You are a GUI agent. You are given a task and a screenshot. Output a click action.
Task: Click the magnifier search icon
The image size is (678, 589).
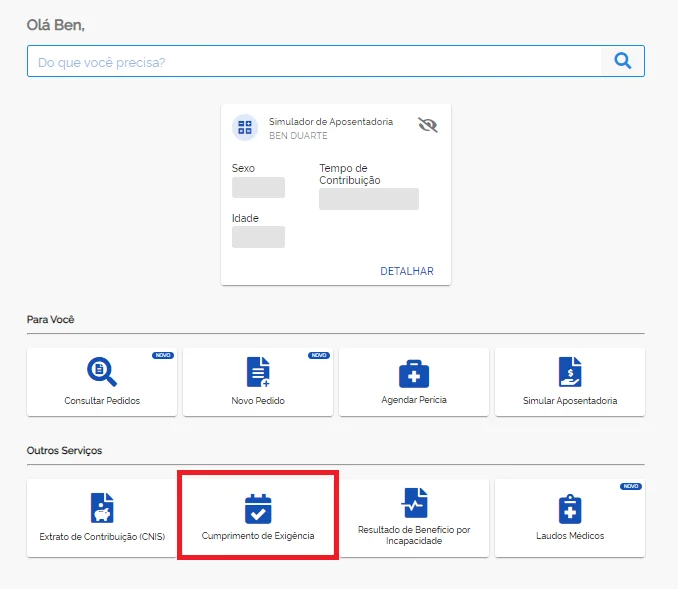[623, 61]
